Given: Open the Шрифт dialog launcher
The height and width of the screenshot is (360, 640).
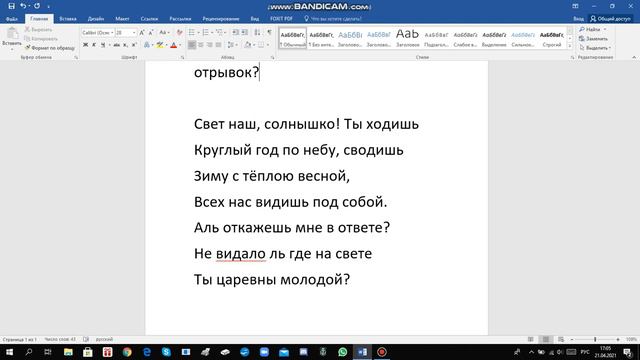Looking at the screenshot, I should tap(182, 58).
